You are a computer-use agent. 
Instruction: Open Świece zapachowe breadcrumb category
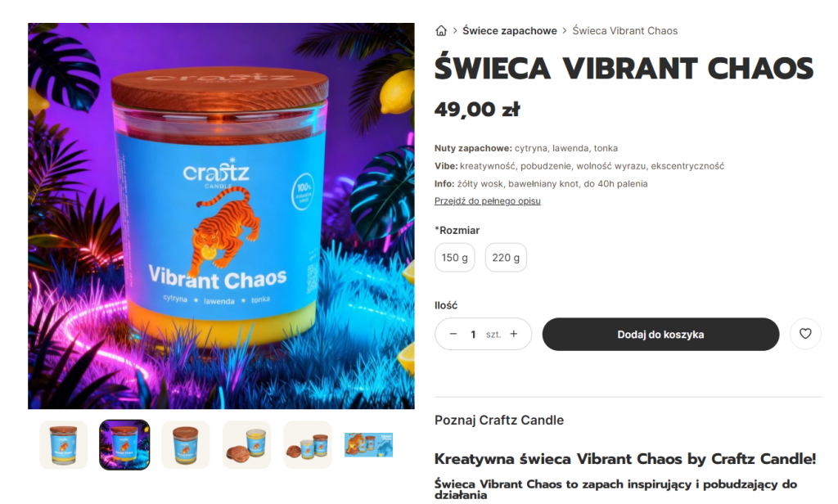(x=509, y=31)
